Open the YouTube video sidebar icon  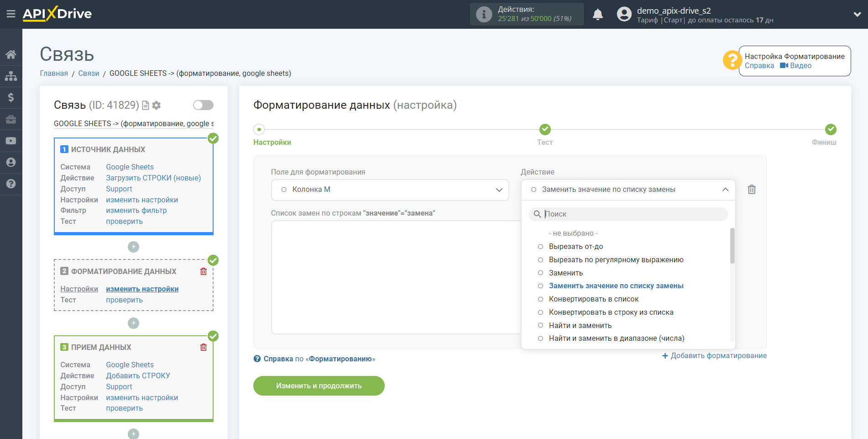point(11,141)
